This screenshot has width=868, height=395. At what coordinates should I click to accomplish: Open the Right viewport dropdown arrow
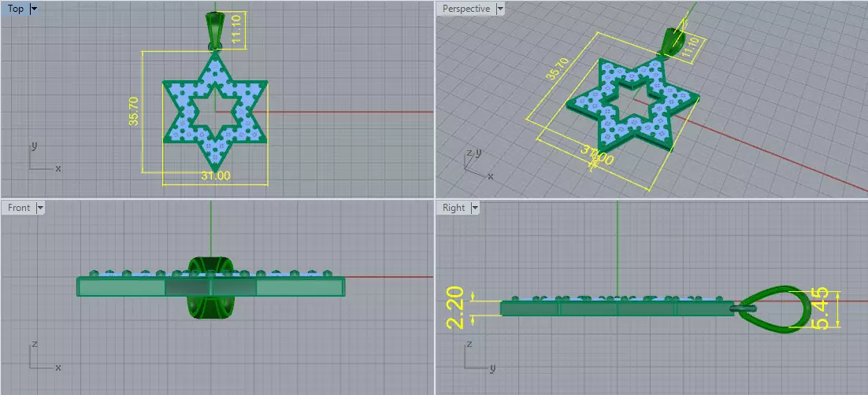pos(475,208)
